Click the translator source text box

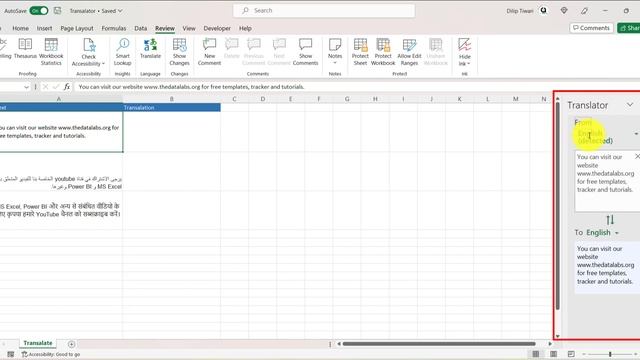pos(607,181)
